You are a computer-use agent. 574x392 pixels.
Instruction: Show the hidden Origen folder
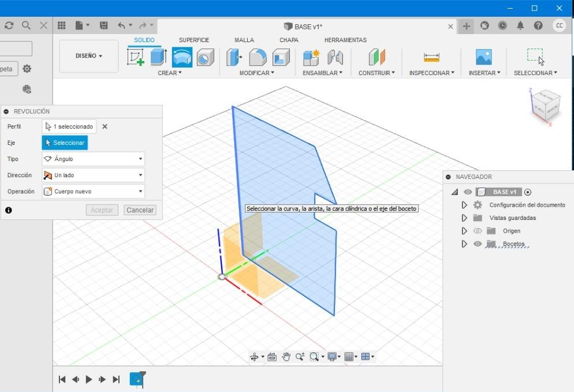[478, 231]
